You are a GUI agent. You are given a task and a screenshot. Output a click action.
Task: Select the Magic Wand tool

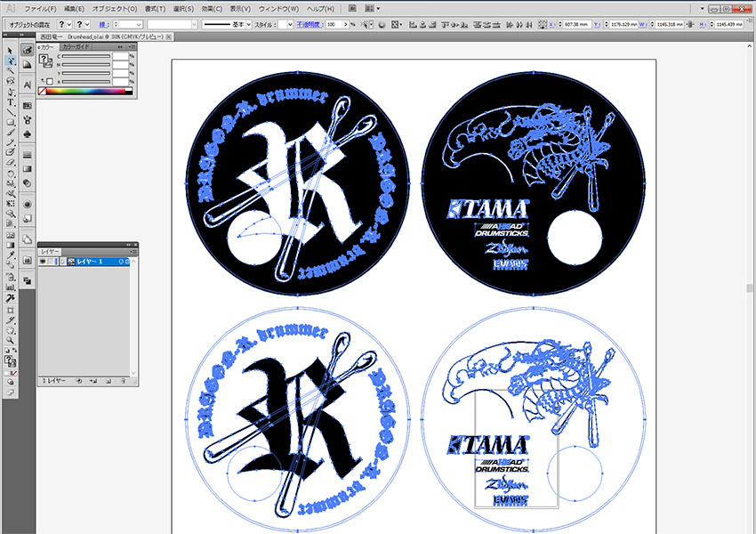[10, 71]
